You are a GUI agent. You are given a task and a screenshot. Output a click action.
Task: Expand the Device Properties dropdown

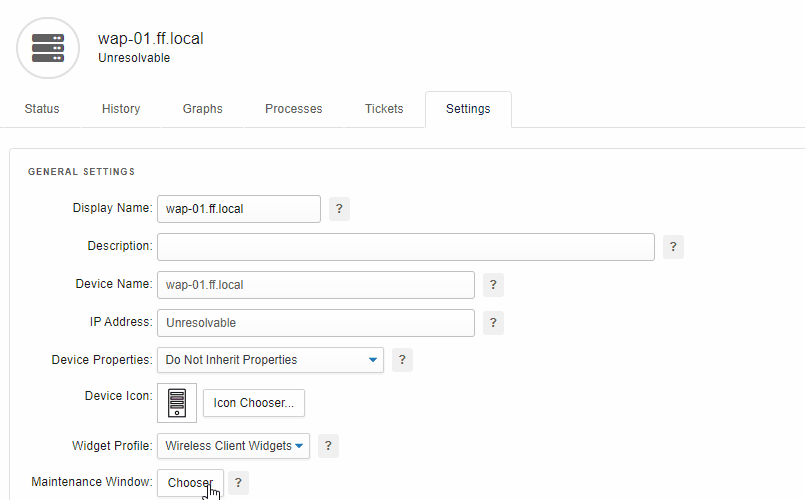[270, 360]
